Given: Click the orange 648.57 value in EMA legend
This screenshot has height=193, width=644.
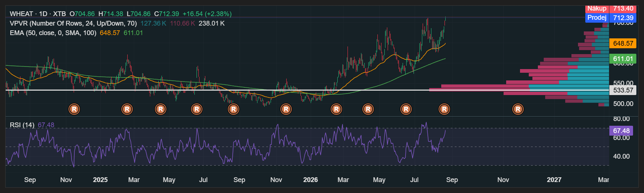Looking at the screenshot, I should pyautogui.click(x=110, y=33).
